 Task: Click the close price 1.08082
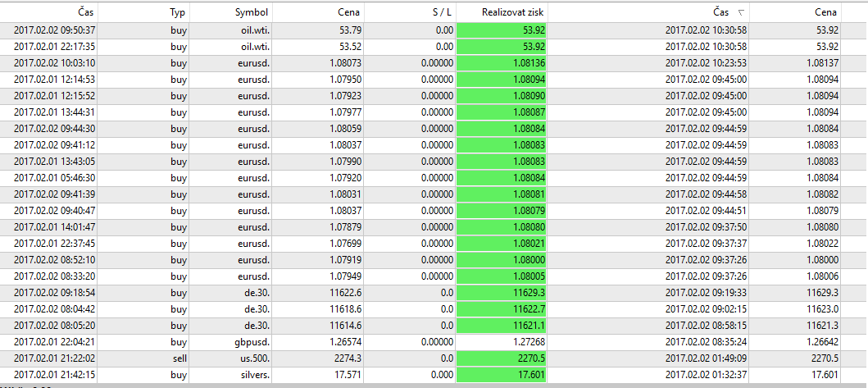coord(822,194)
